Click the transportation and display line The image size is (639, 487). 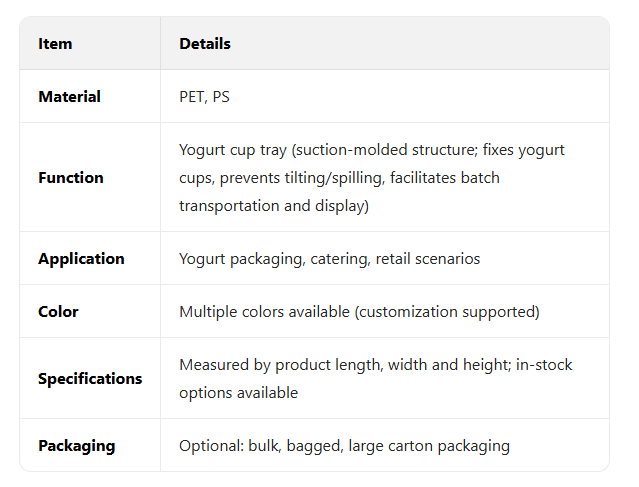pyautogui.click(x=272, y=205)
